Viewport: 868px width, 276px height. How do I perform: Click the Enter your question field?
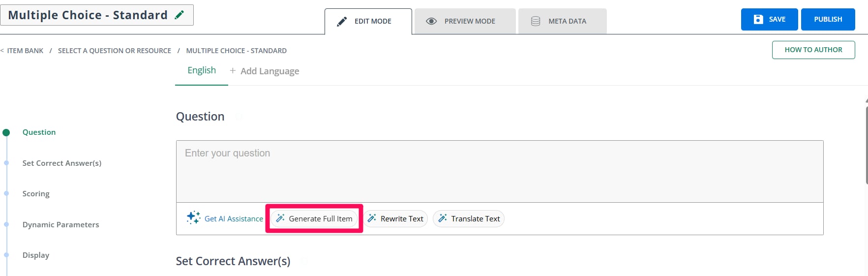(x=500, y=171)
